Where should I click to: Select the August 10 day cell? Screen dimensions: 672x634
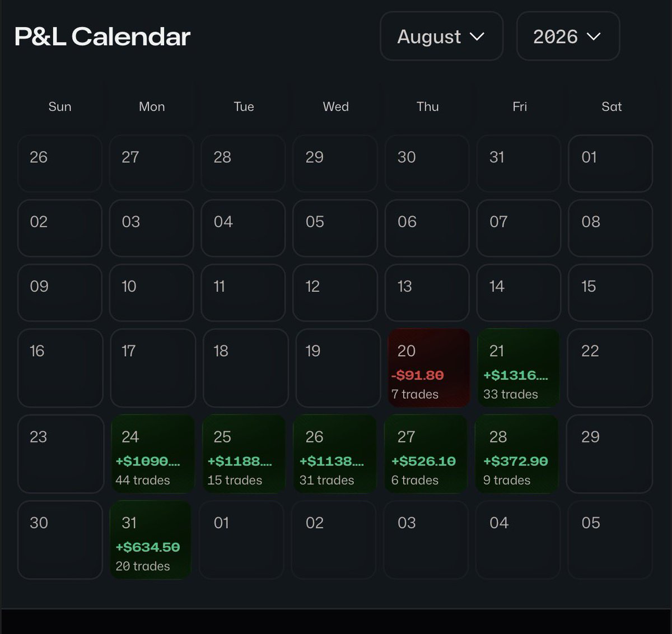152,293
